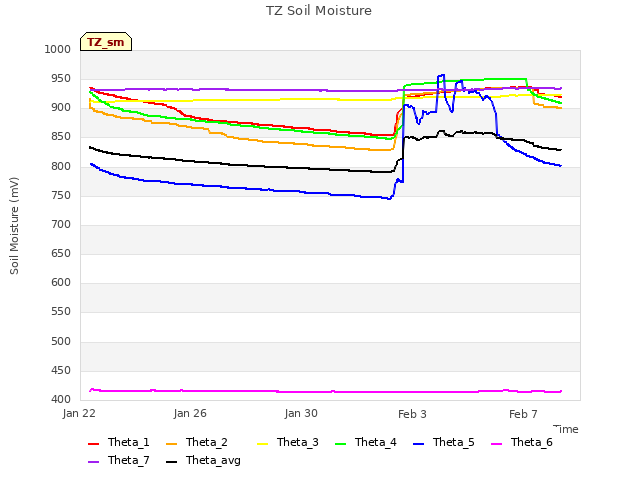Click the 550 y-axis tick label

[61, 311]
